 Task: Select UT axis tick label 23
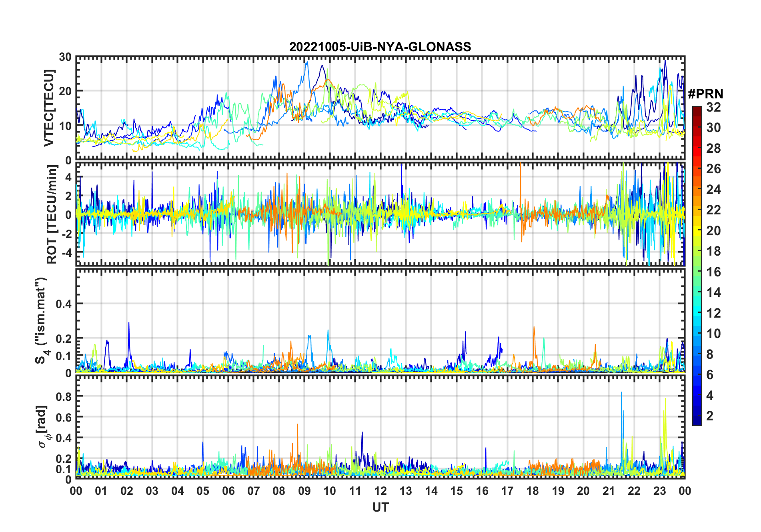pos(660,491)
